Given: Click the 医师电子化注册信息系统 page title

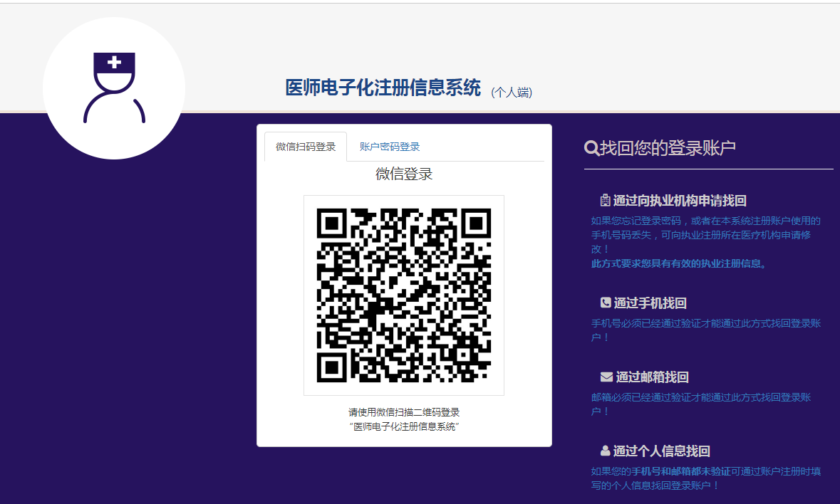Looking at the screenshot, I should (383, 88).
